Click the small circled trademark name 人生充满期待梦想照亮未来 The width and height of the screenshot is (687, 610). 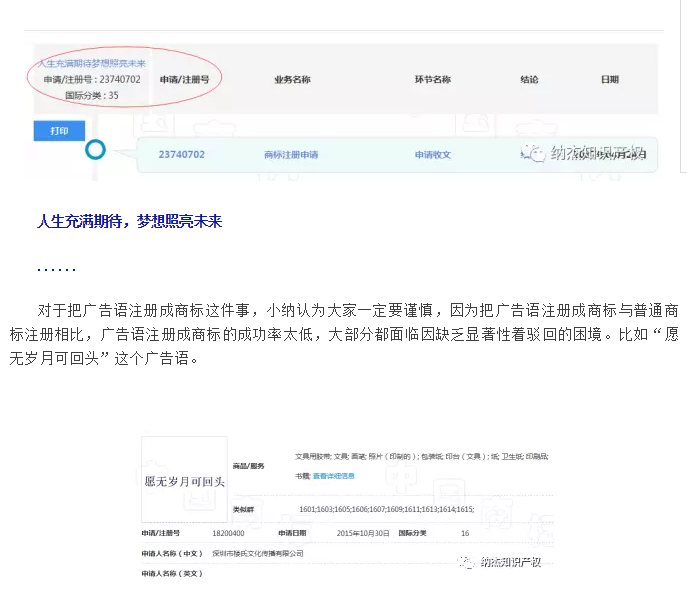pyautogui.click(x=91, y=64)
